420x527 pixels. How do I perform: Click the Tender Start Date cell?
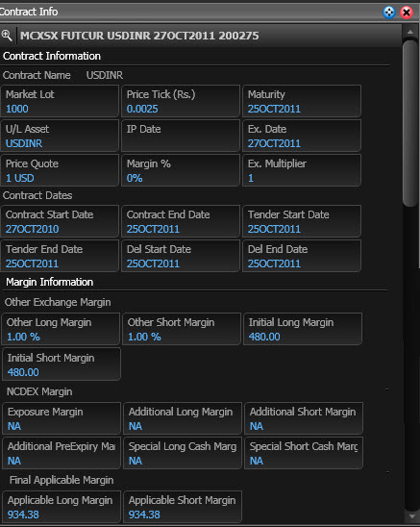click(x=302, y=221)
